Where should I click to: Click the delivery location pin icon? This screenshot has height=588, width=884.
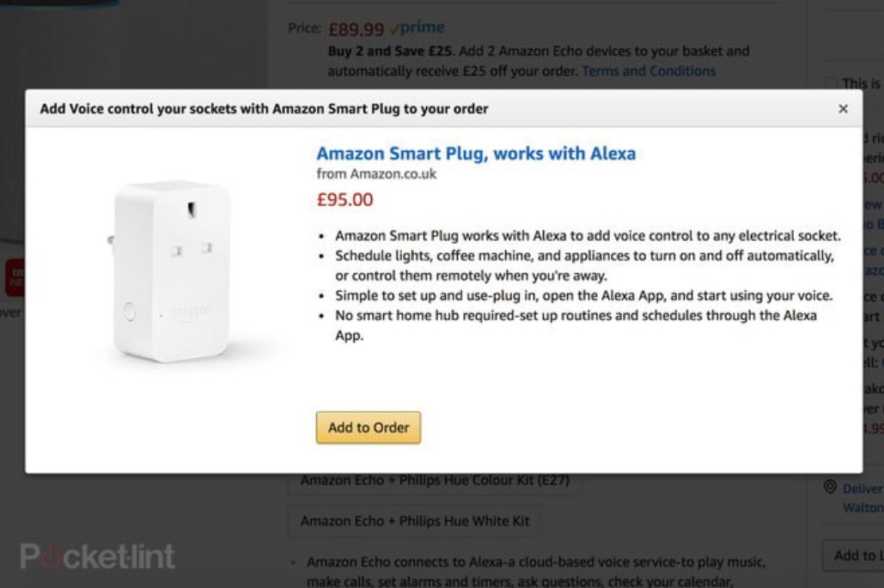click(x=829, y=487)
